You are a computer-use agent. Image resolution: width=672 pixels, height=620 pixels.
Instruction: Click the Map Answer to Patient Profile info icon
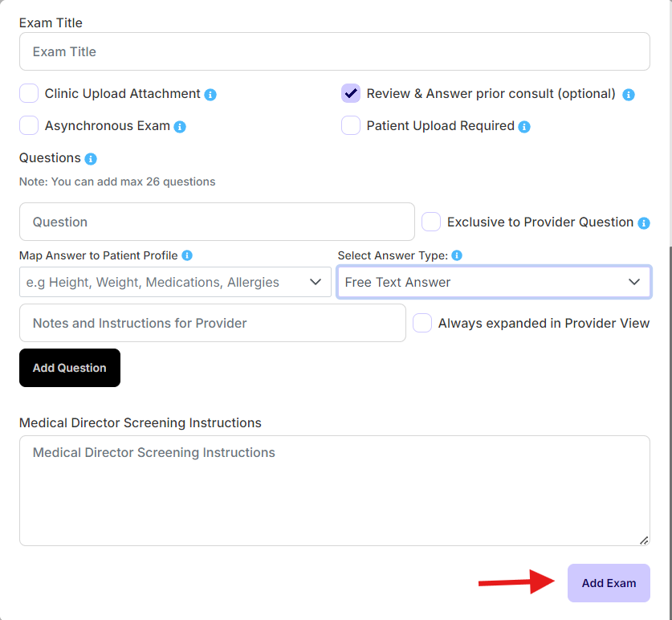click(186, 255)
